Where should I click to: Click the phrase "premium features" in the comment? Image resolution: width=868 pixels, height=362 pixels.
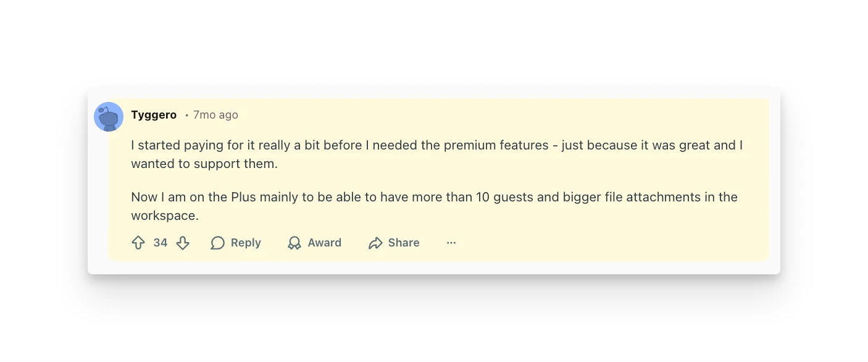tap(496, 145)
